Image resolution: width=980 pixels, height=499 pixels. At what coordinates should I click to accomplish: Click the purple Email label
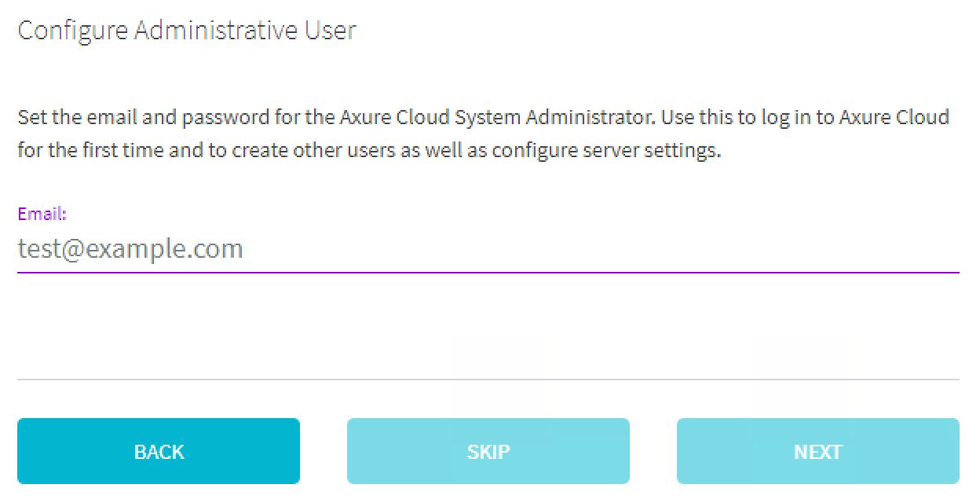[42, 214]
